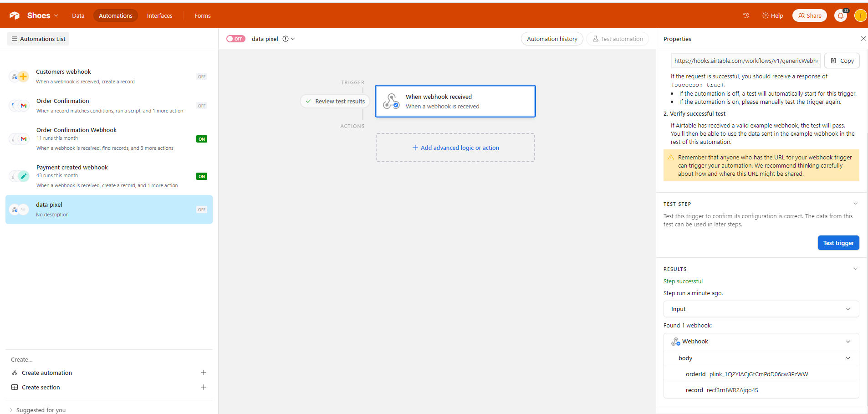This screenshot has height=414, width=868.
Task: Click the webhook URL field
Action: coord(746,61)
